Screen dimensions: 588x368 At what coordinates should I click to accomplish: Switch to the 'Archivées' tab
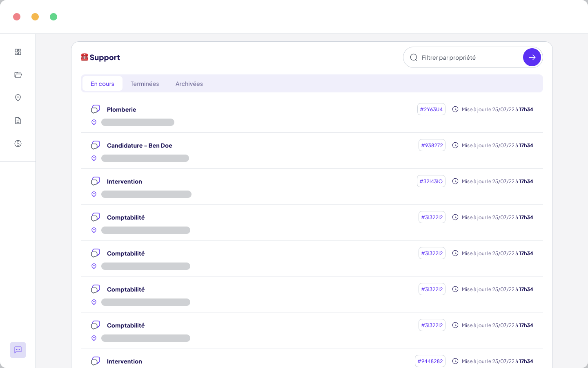pyautogui.click(x=189, y=83)
